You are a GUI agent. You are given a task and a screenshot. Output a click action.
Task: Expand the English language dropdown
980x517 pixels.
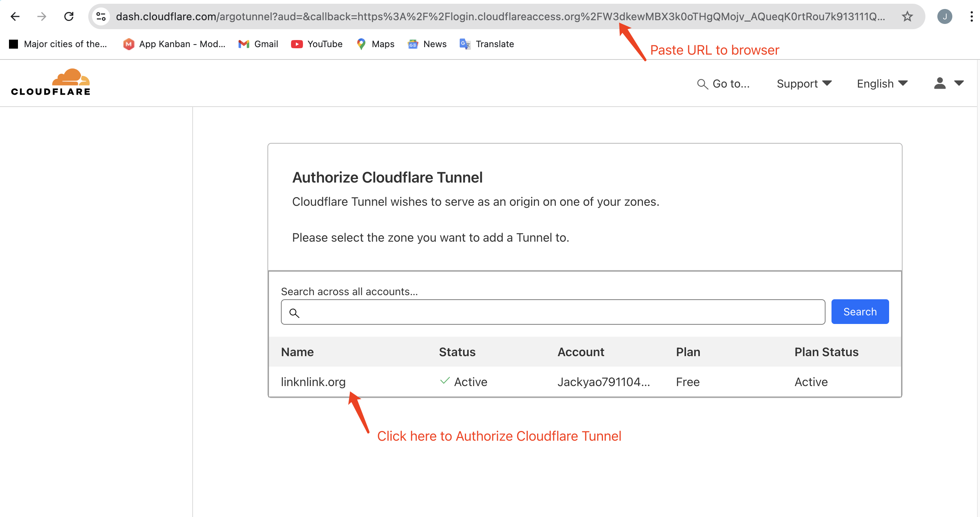coord(882,84)
